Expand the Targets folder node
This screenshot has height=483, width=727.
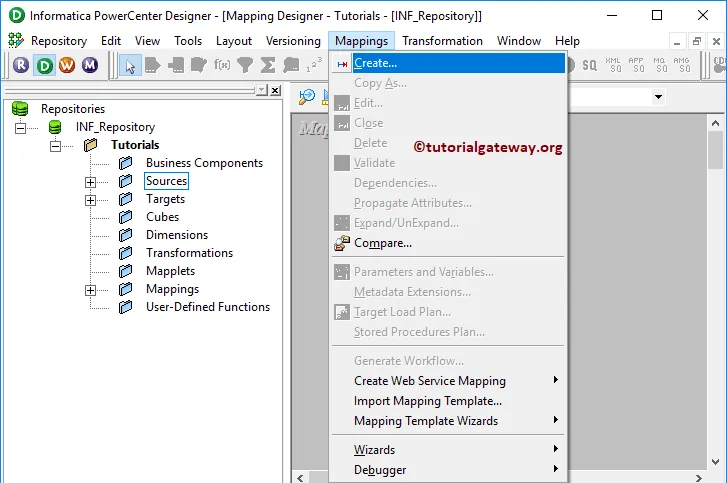point(90,200)
